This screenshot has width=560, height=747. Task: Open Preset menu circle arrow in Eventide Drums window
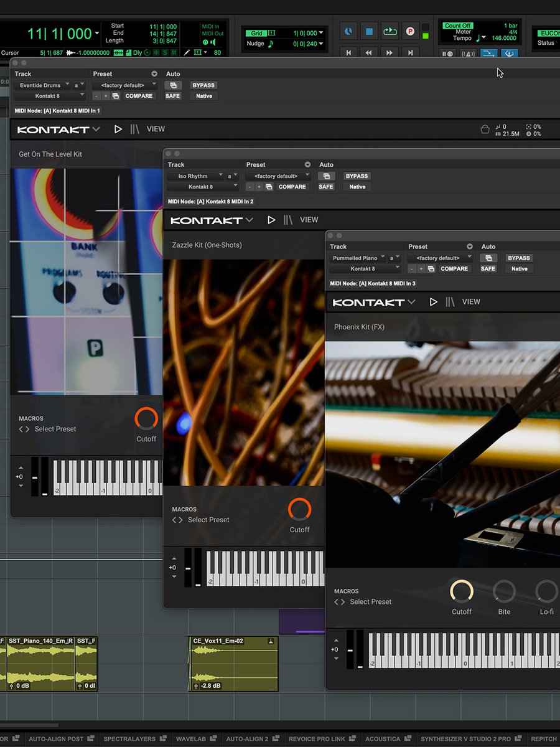click(154, 74)
